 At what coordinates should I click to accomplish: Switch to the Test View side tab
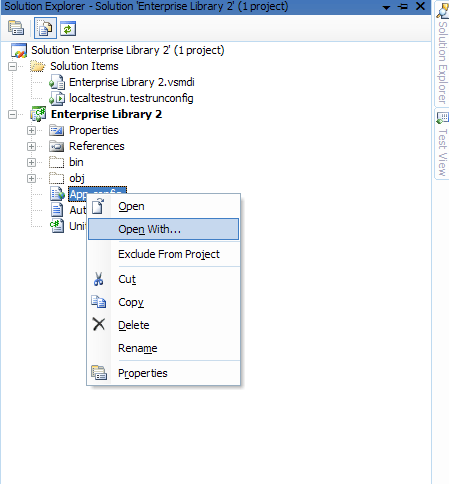click(442, 144)
